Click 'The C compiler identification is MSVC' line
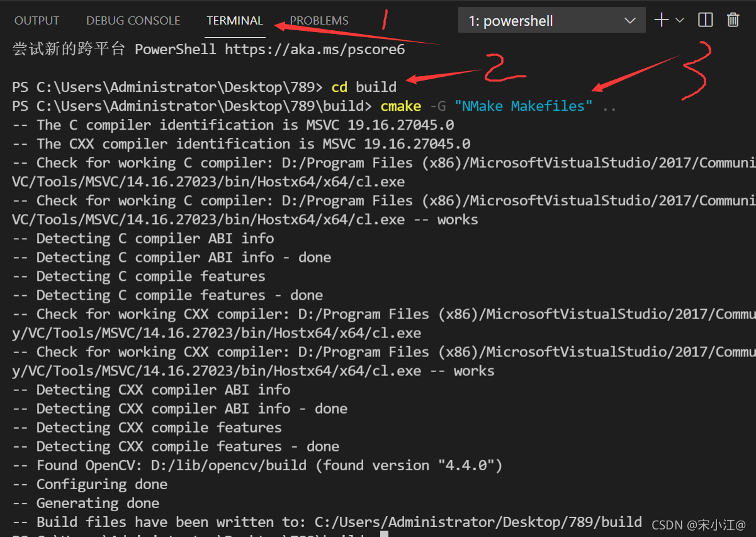 (x=233, y=125)
